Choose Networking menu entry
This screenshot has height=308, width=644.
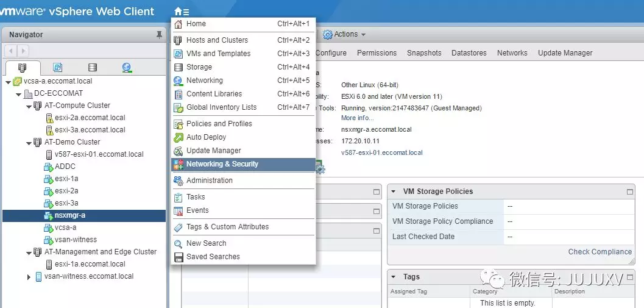[x=243, y=81]
